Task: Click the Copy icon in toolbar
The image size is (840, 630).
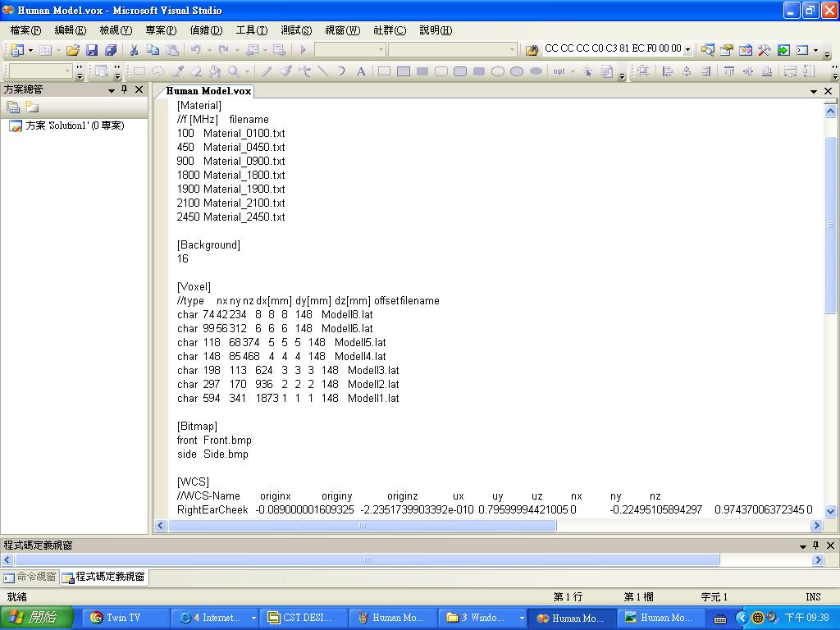Action: click(x=153, y=50)
